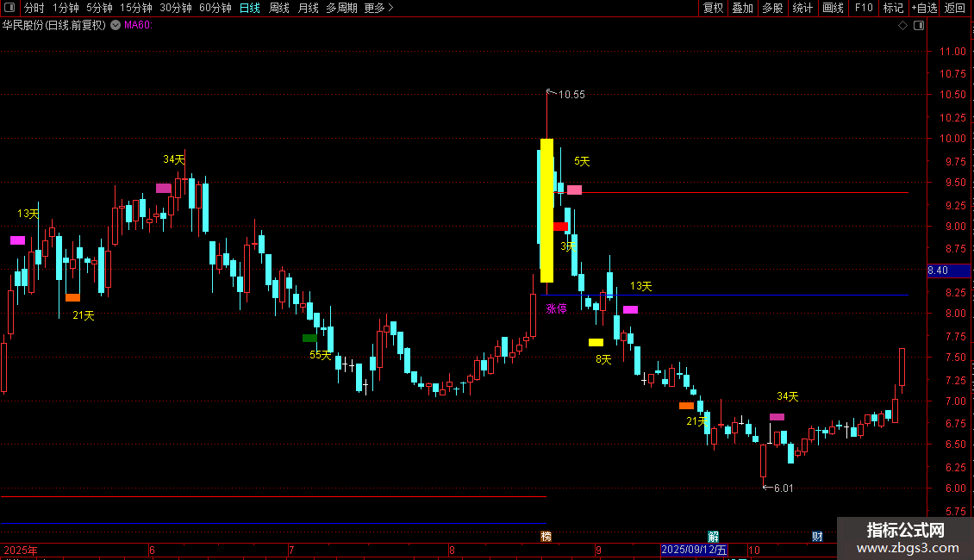
Task: Click the 2025/09/12/五 date marker
Action: (x=694, y=550)
